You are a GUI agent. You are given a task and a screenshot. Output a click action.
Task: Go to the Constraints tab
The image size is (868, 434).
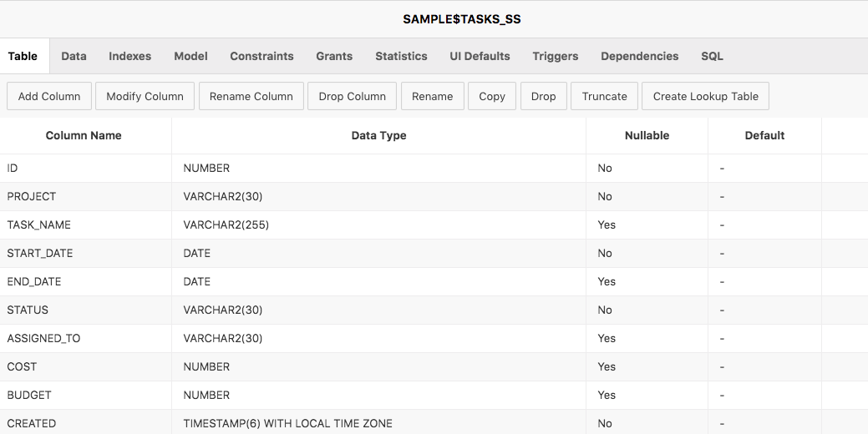[x=261, y=56]
